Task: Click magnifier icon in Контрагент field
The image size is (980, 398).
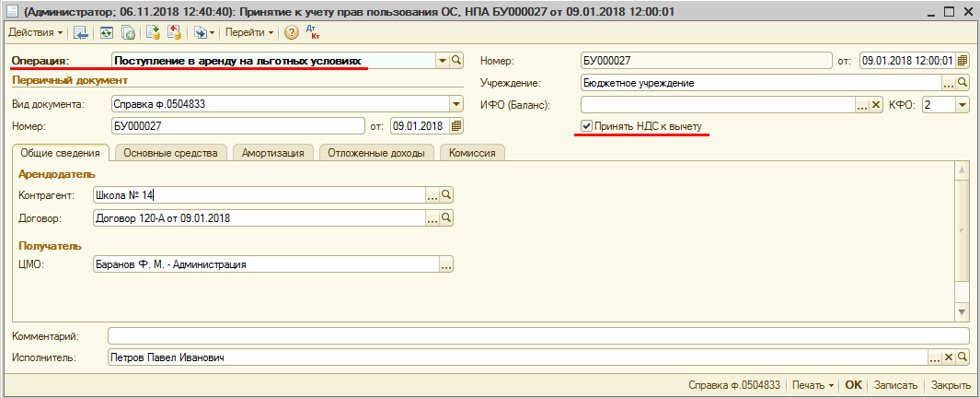Action: tap(446, 195)
